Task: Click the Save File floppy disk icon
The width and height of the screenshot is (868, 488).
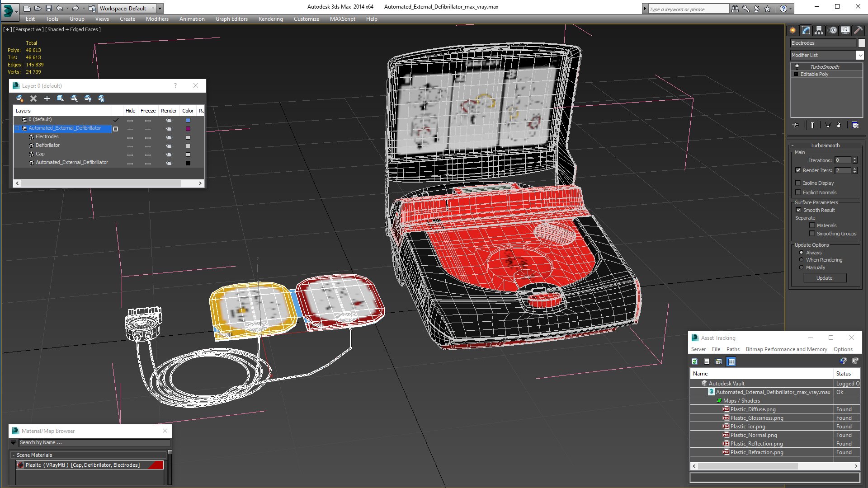Action: [49, 8]
